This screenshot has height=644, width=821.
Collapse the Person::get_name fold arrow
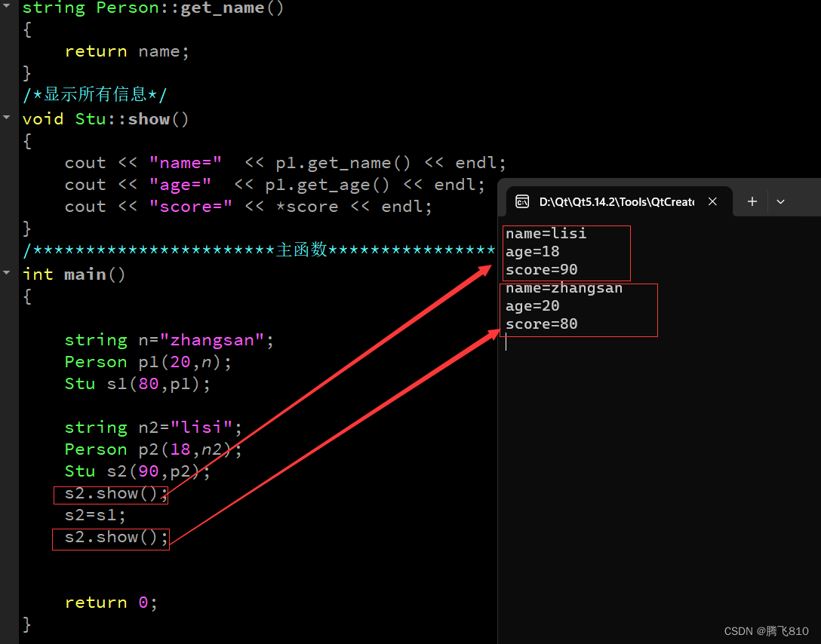pos(7,5)
